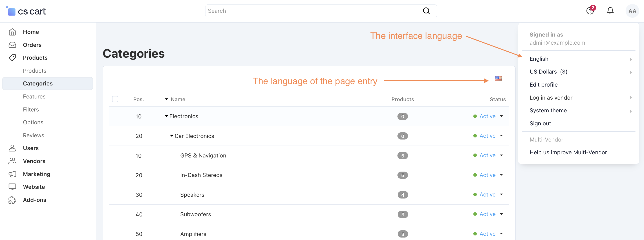644x240 pixels.
Task: Select Categories in the sidebar
Action: coord(48,83)
